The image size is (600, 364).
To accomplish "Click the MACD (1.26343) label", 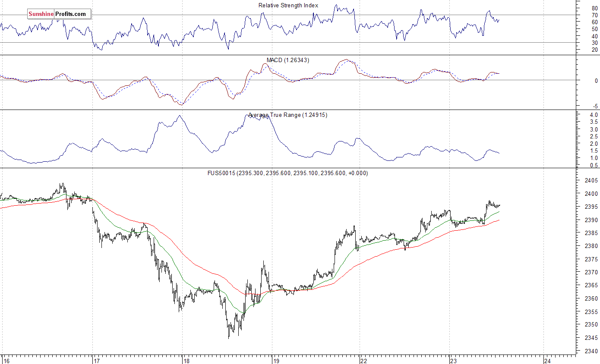I will click(x=288, y=60).
